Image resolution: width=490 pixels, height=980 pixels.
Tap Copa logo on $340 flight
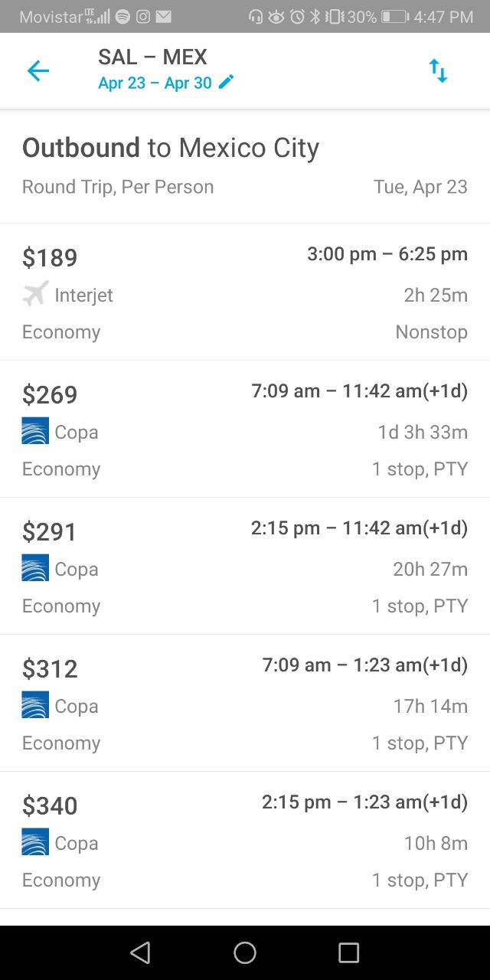tap(35, 842)
